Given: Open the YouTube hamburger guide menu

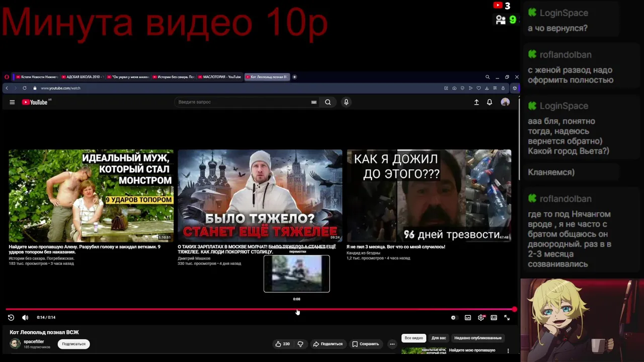Looking at the screenshot, I should click(x=12, y=102).
